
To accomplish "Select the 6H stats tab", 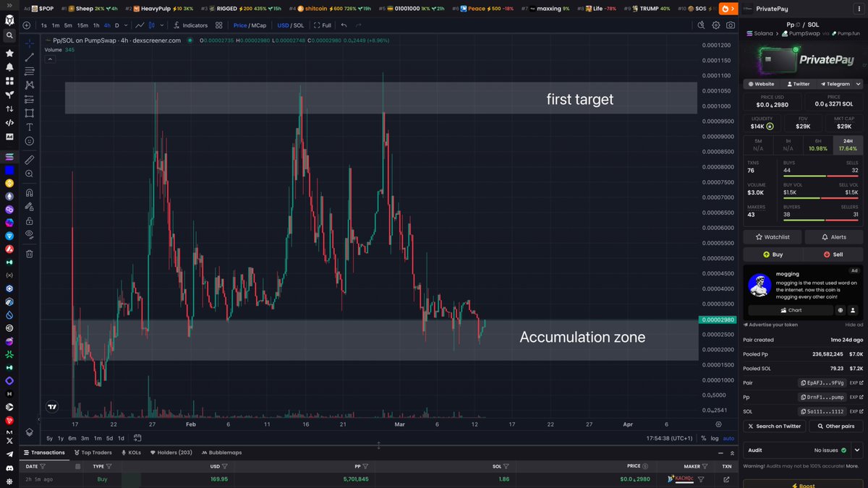I will (x=818, y=145).
